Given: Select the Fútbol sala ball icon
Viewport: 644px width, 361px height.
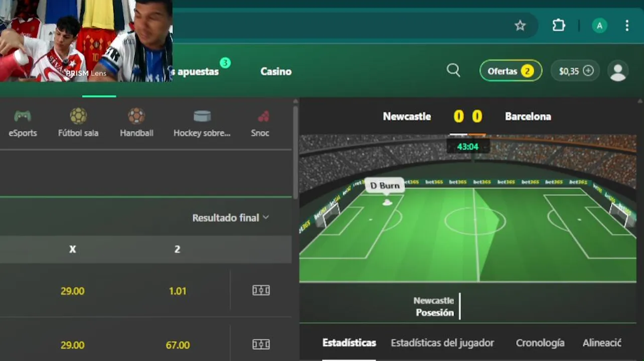Looking at the screenshot, I should coord(78,116).
